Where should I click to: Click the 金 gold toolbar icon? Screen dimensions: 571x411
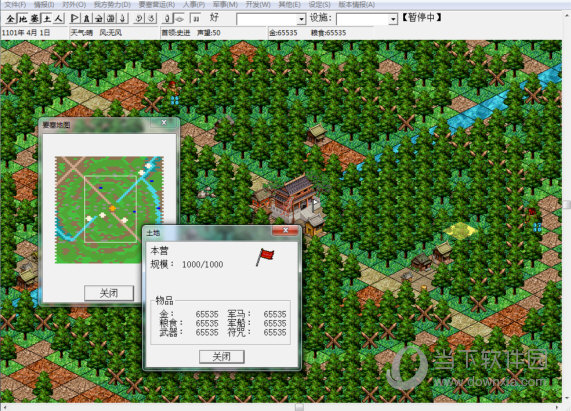[x=99, y=18]
